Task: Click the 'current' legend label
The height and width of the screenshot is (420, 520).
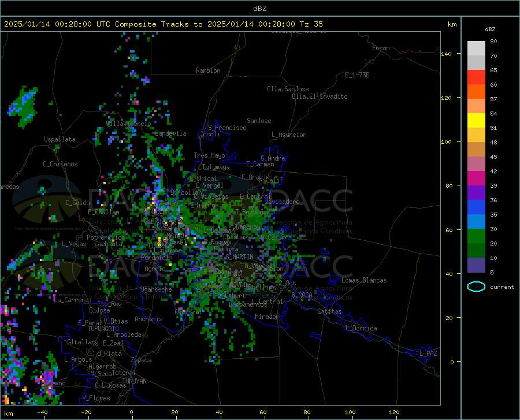Action: pyautogui.click(x=502, y=287)
